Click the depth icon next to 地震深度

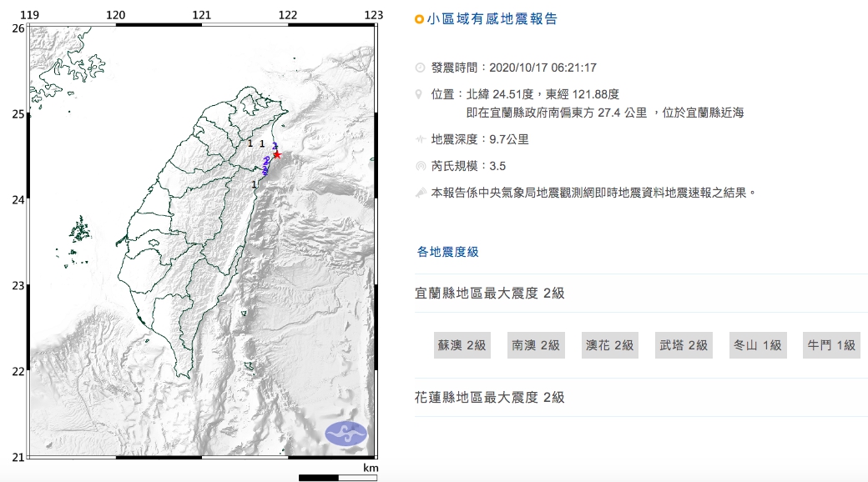[x=420, y=139]
